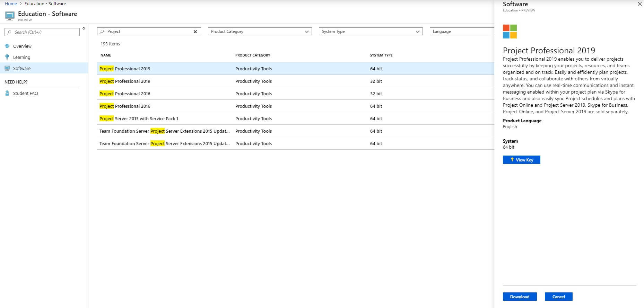Select Project Server 2013 with Service Pack 1
This screenshot has height=308, width=644.
click(296, 118)
